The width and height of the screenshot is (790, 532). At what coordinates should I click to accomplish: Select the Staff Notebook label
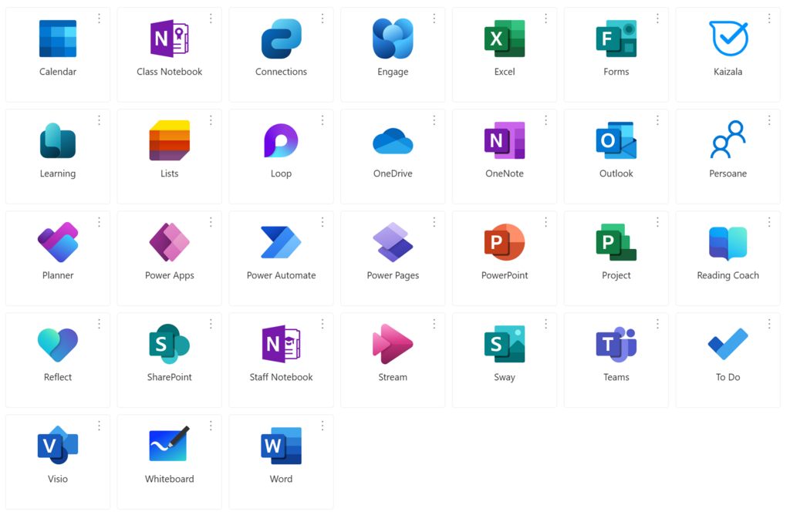pyautogui.click(x=281, y=377)
